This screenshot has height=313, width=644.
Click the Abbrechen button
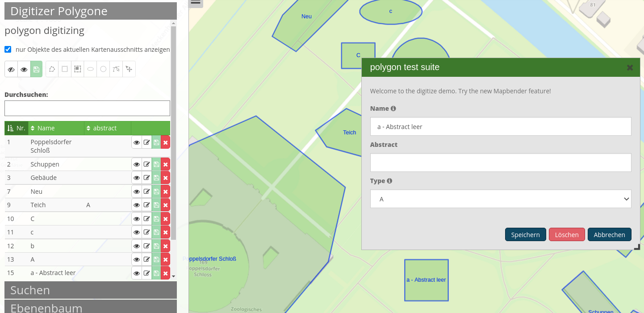[x=610, y=234]
